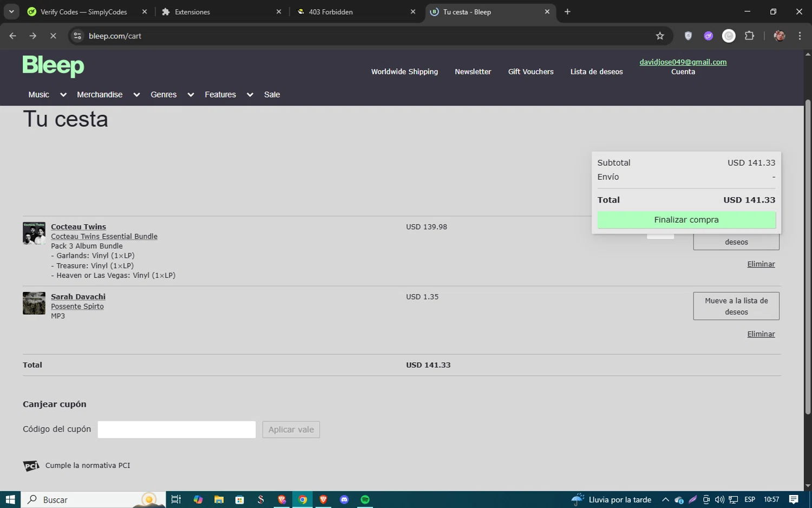Open the Genres navigation item
Image resolution: width=812 pixels, height=508 pixels.
tap(163, 94)
